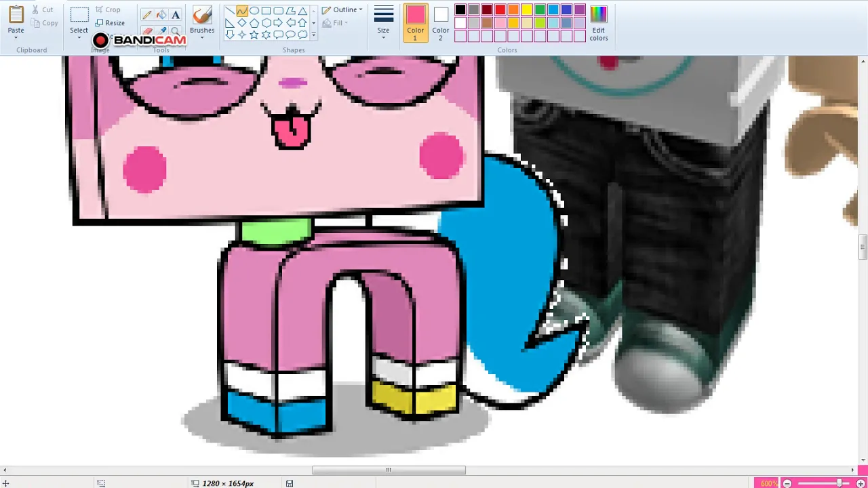This screenshot has height=488, width=868.
Task: Click the zoom in plus button
Action: point(861,483)
